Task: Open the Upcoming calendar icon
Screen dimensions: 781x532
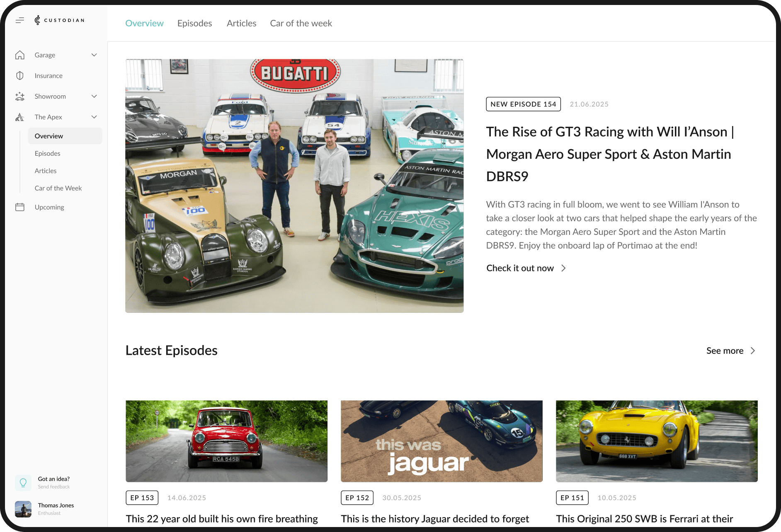Action: [x=20, y=207]
